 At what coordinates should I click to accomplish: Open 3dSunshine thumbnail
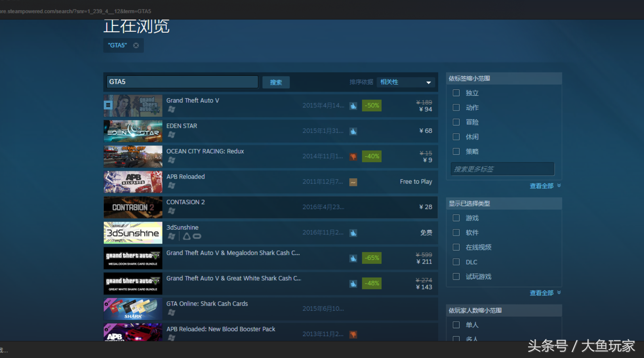[133, 233]
